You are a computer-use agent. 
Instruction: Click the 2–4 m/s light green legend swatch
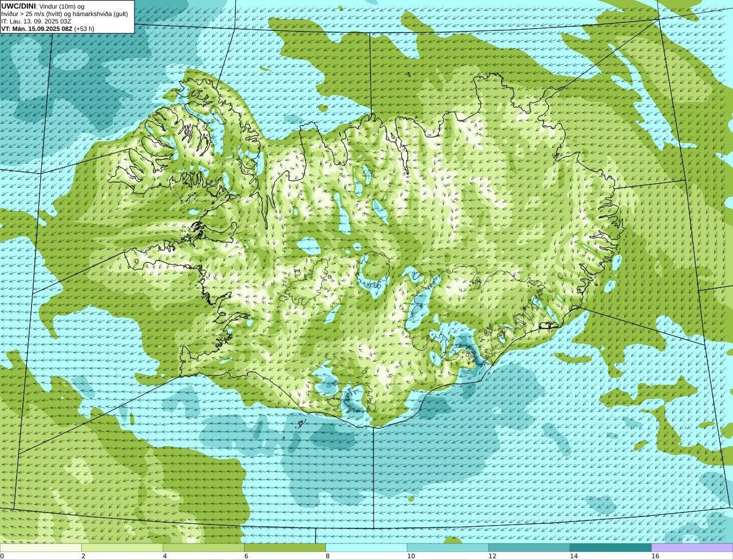point(122,548)
